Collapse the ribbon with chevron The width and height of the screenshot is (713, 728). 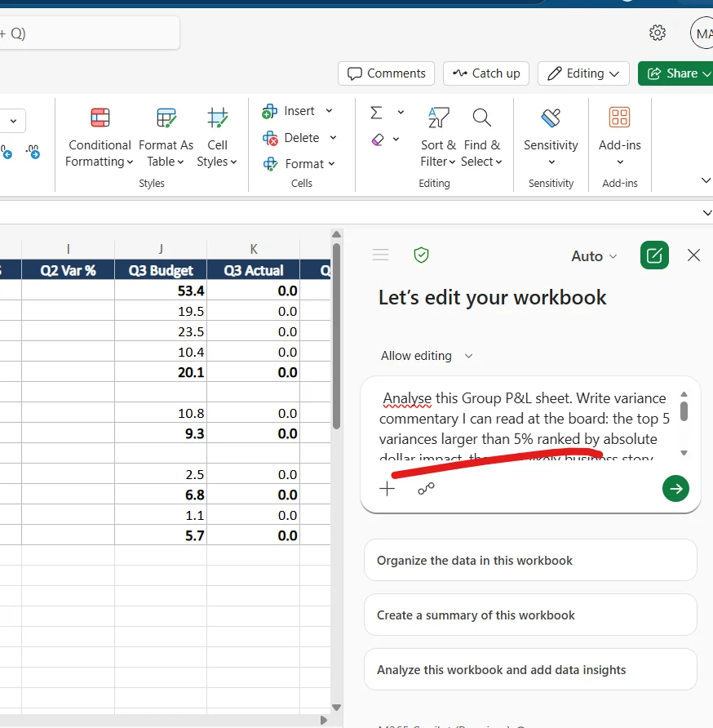[706, 180]
